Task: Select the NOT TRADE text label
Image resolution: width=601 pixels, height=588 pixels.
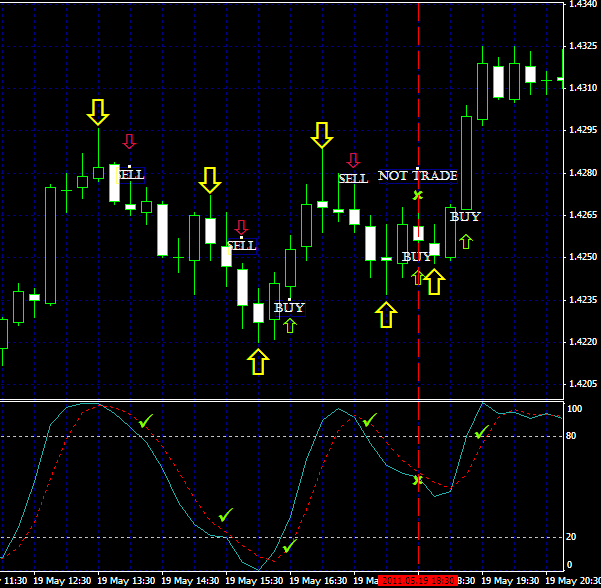Action: (x=418, y=176)
